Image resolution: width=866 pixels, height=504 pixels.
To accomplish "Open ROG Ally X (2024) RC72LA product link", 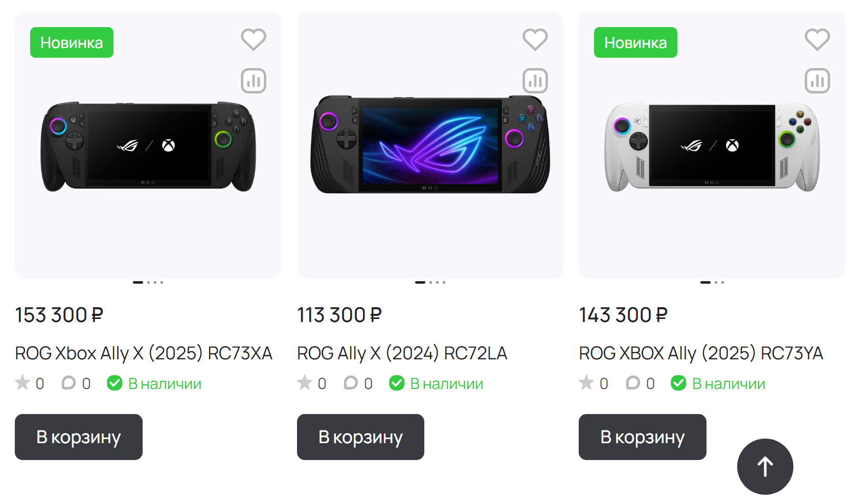I will pyautogui.click(x=402, y=353).
